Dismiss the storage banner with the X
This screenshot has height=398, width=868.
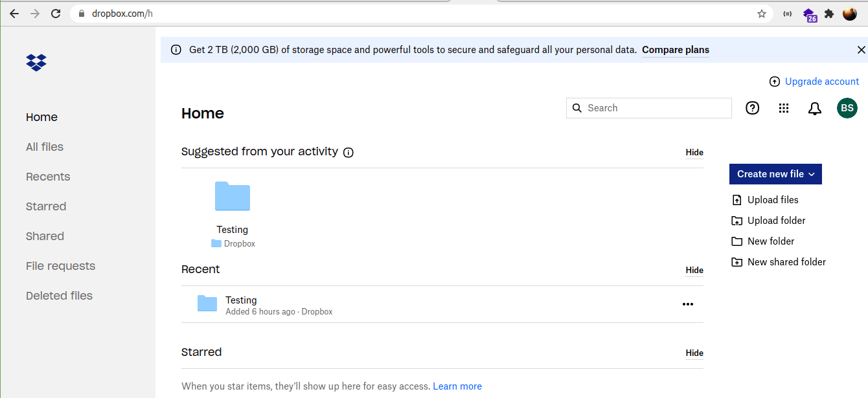(x=861, y=50)
